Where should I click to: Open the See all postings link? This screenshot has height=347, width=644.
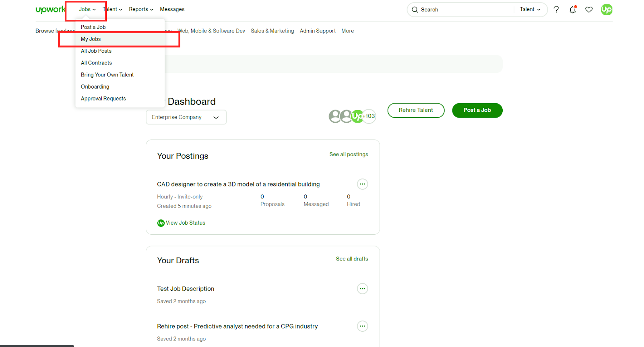[x=349, y=155]
